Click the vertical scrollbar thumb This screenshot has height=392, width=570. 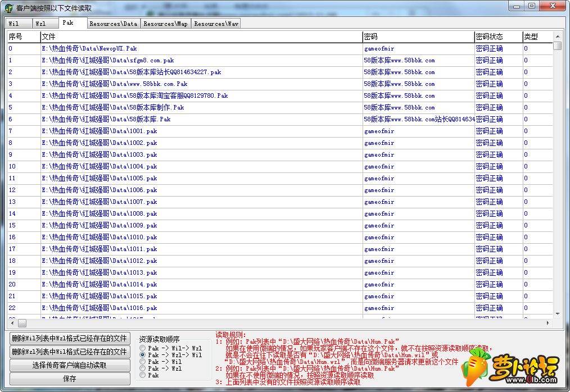click(557, 46)
